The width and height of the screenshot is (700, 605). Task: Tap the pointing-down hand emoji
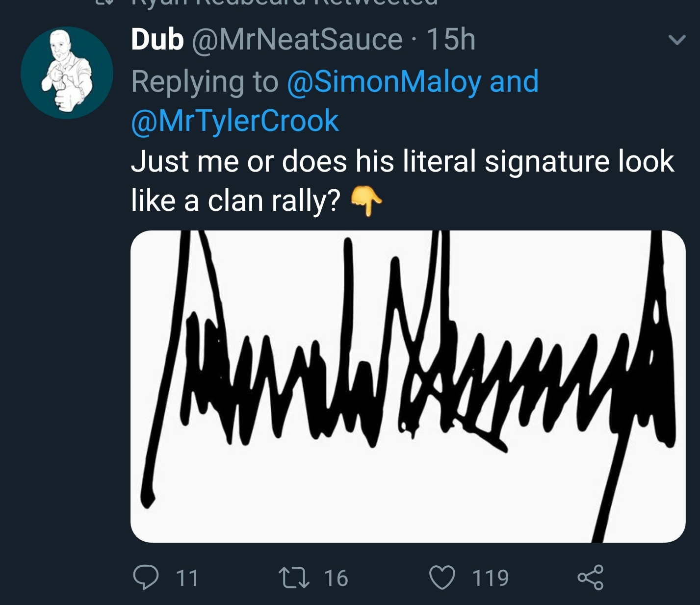coord(366,201)
